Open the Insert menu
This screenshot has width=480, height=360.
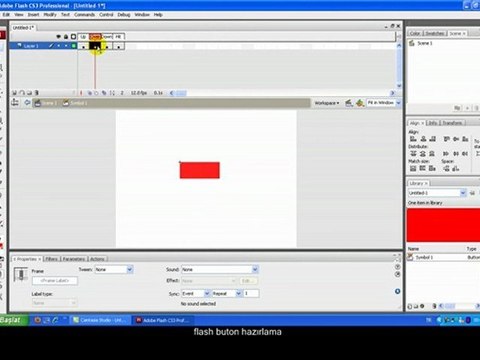pyautogui.click(x=33, y=15)
